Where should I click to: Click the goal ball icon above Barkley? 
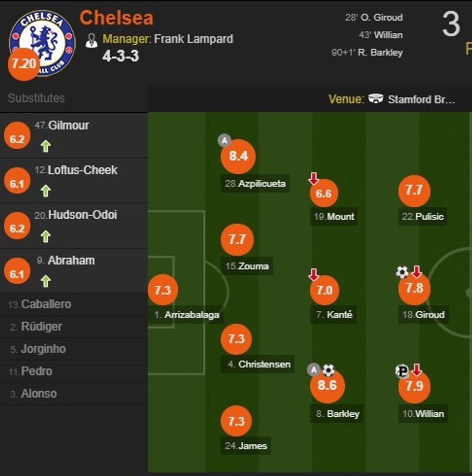pos(328,370)
